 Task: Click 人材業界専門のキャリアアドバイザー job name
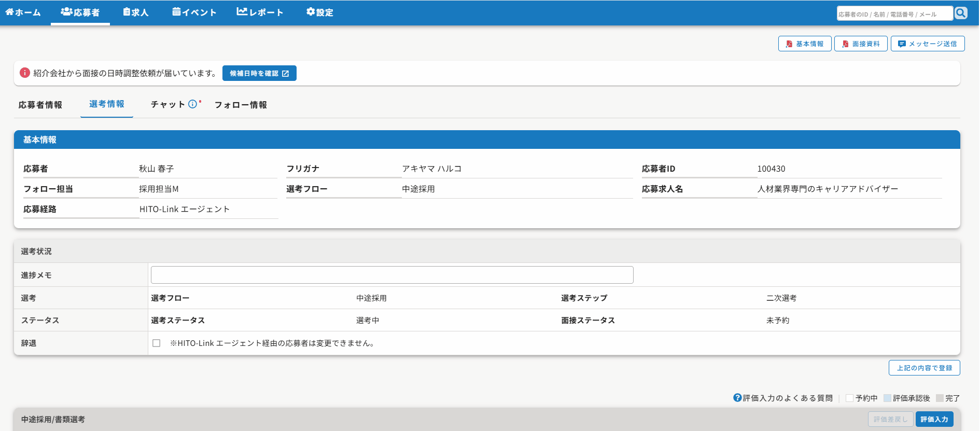point(828,189)
